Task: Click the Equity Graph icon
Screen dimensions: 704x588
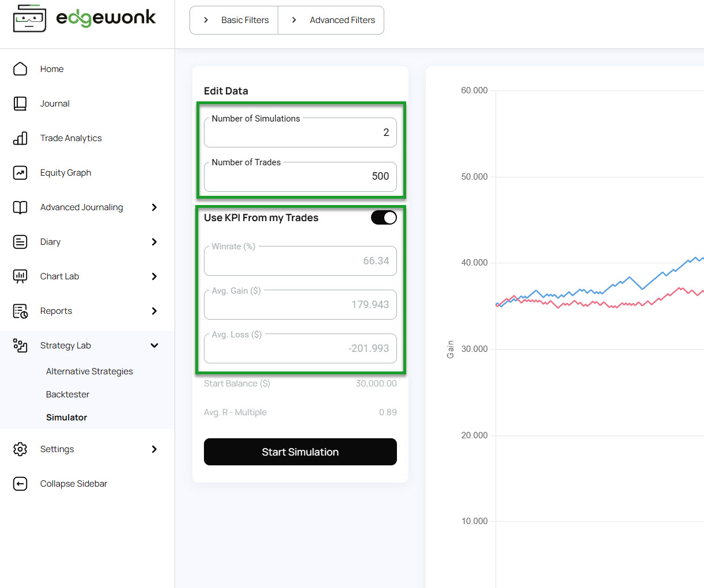Action: (20, 173)
